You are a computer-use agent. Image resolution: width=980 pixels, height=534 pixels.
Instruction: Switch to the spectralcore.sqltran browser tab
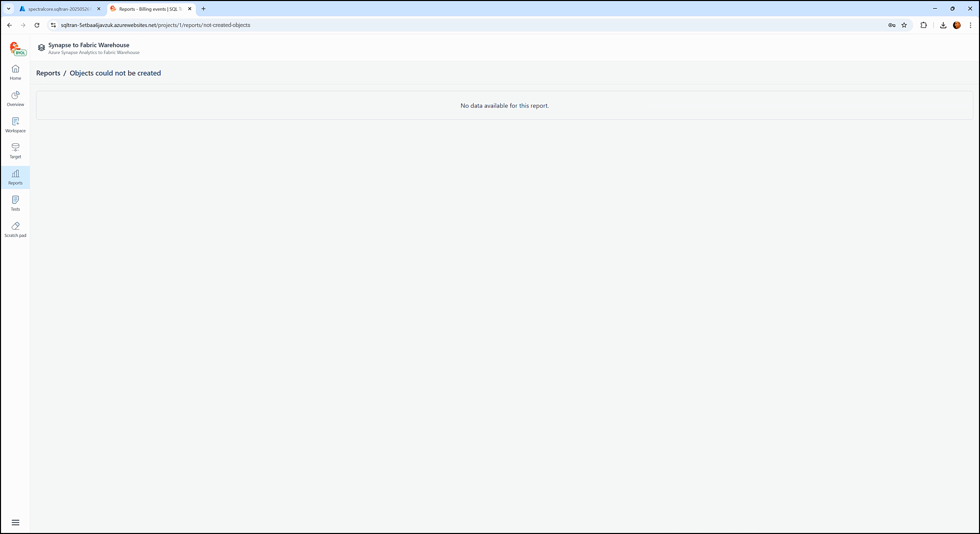point(59,9)
